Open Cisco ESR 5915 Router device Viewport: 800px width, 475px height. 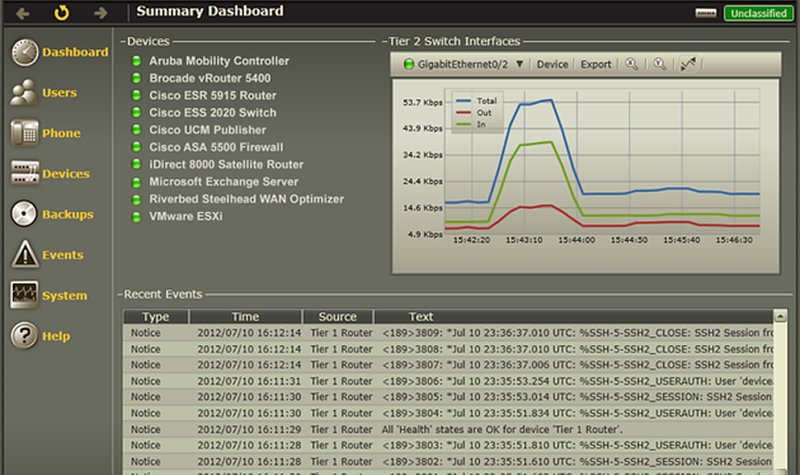point(213,95)
